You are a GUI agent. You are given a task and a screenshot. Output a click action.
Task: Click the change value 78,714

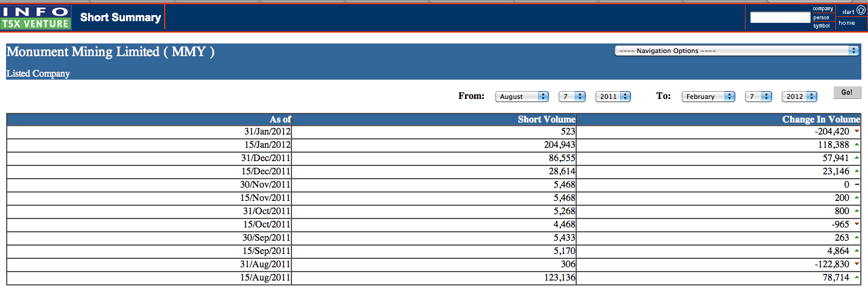(x=836, y=278)
